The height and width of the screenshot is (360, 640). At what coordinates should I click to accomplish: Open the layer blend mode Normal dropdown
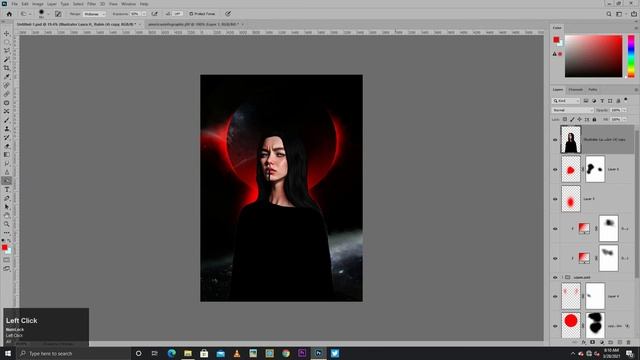573,110
